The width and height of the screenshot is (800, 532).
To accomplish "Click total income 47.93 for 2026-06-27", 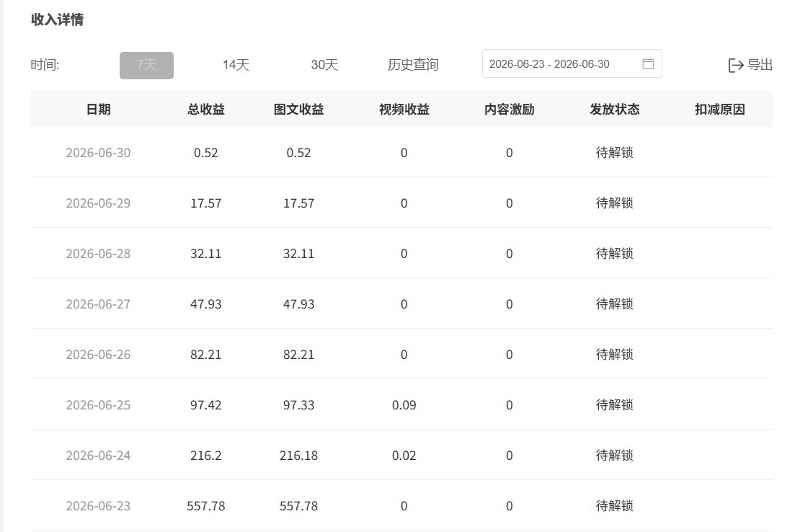I will 206,304.
